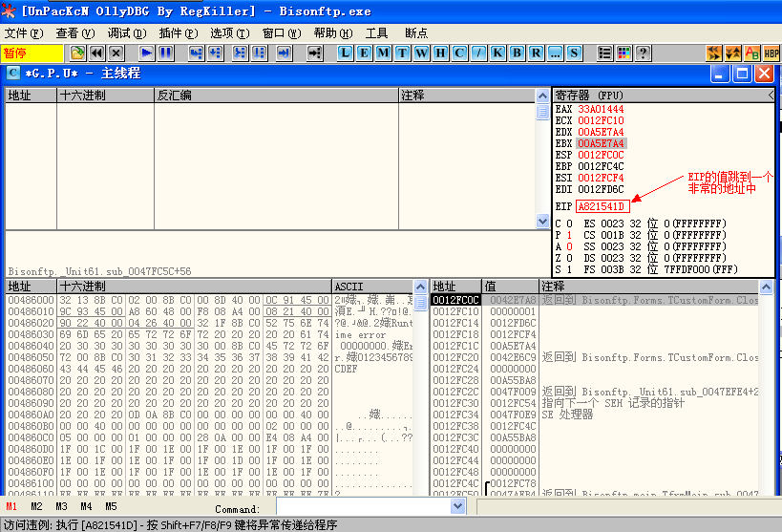The image size is (782, 532).
Task: Close the debugged program with the X icon
Action: (116, 53)
